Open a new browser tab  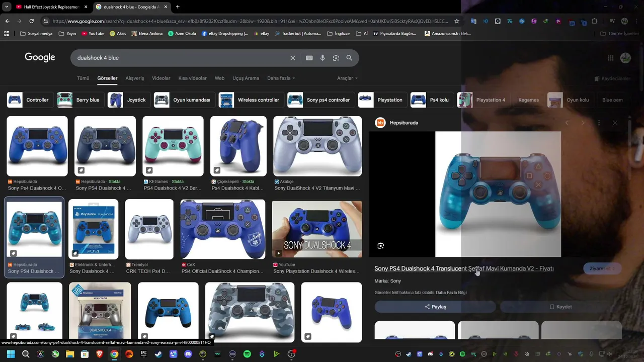(178, 7)
